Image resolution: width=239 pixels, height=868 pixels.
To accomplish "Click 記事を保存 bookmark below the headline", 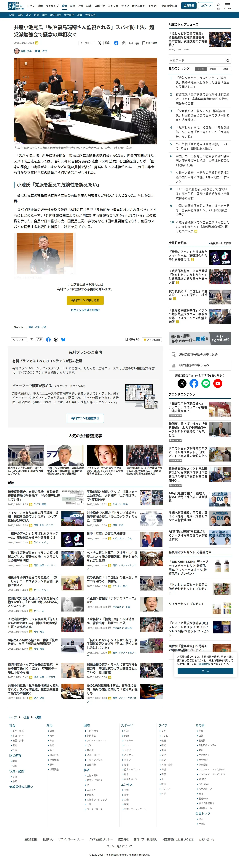I will pos(149,43).
